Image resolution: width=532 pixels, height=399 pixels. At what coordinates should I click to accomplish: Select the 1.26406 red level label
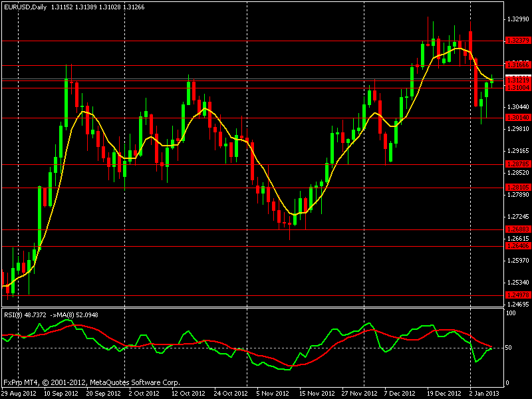tap(518, 245)
